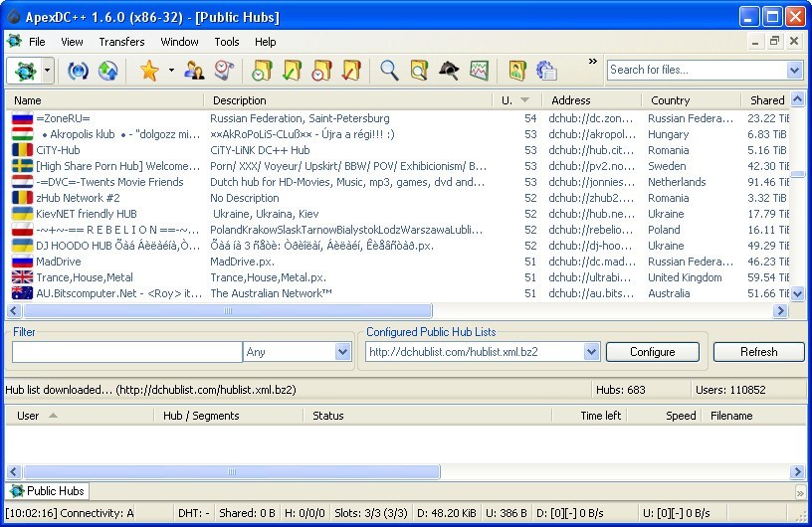Click the Russian flag beside =ZoneRU=
The width and height of the screenshot is (812, 527).
pos(22,119)
